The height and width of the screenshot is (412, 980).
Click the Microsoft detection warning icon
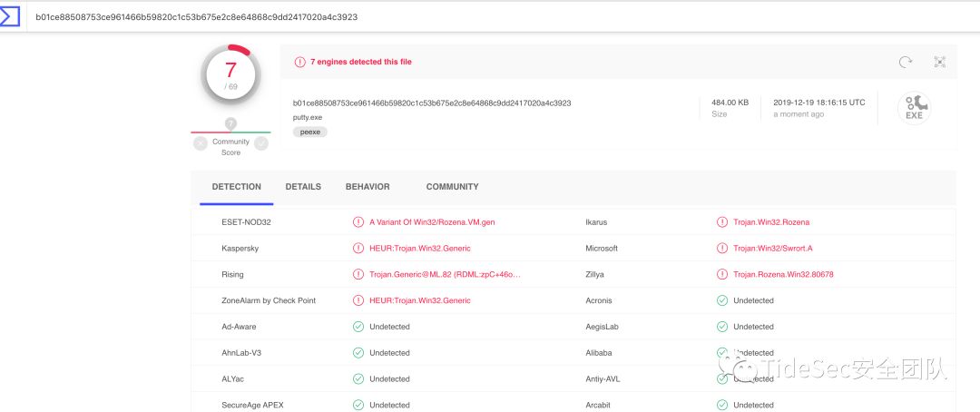point(722,248)
